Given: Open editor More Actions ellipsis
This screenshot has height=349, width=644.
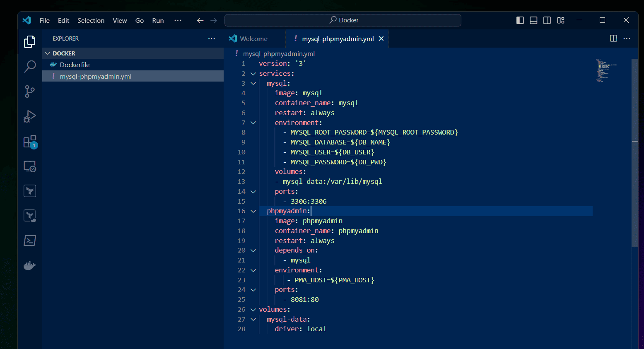Looking at the screenshot, I should pos(627,39).
